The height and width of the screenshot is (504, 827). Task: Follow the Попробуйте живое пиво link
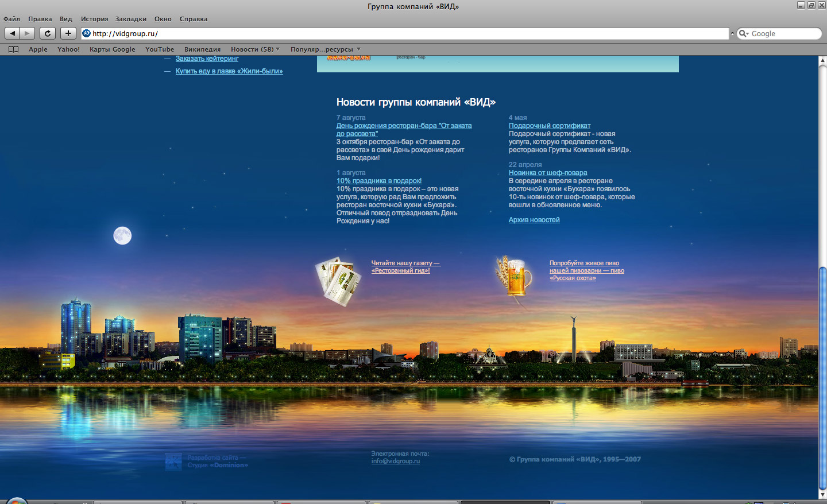click(587, 270)
